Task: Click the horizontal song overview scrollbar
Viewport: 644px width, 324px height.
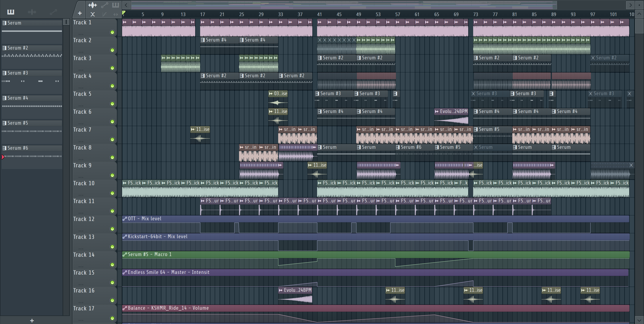Action: pyautogui.click(x=344, y=5)
